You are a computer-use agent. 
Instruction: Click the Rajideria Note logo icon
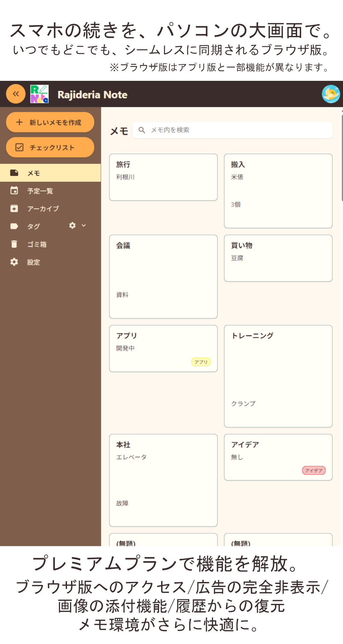click(x=40, y=94)
